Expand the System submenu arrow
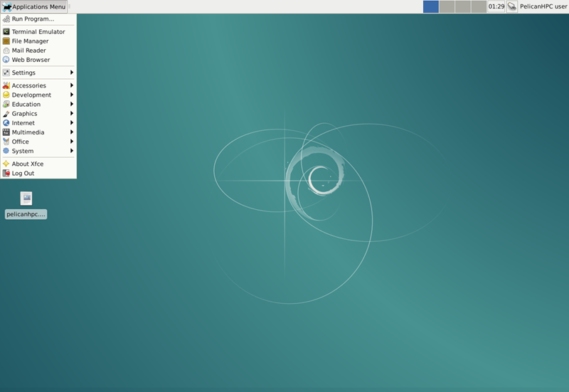569x392 pixels. point(72,151)
